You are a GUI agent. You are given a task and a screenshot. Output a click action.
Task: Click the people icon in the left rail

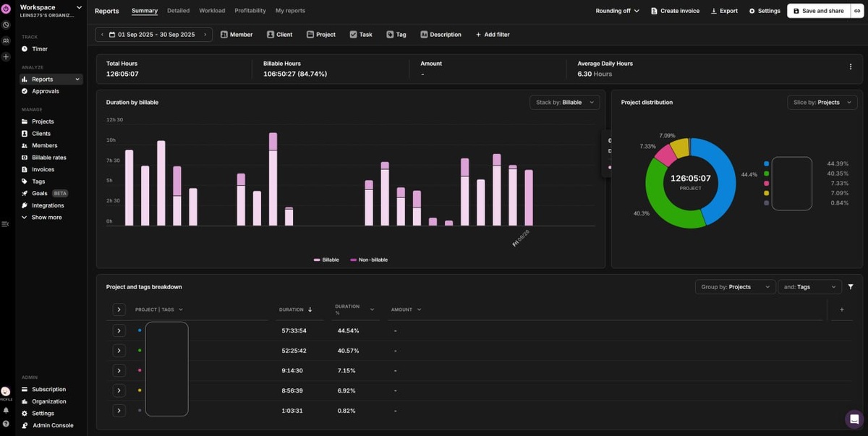point(6,40)
